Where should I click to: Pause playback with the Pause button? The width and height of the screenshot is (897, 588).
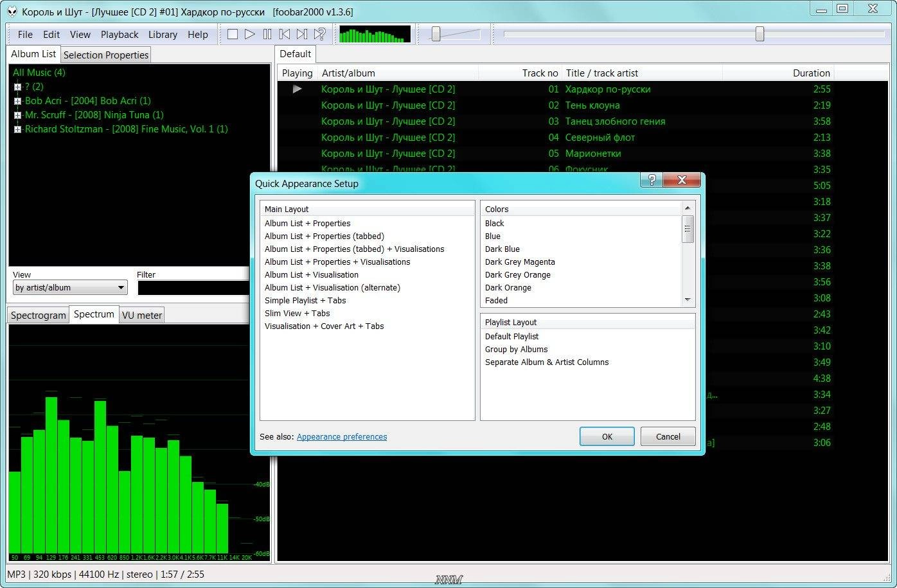coord(267,34)
